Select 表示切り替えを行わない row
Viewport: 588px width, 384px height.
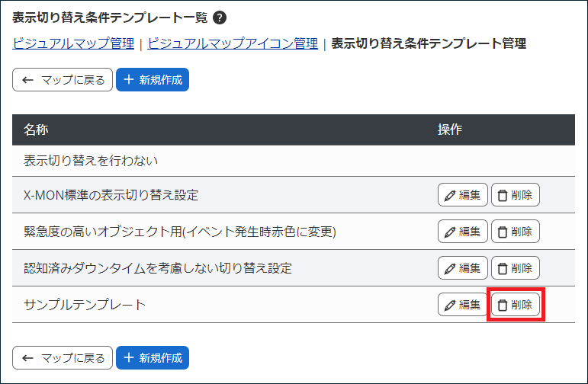click(x=90, y=162)
